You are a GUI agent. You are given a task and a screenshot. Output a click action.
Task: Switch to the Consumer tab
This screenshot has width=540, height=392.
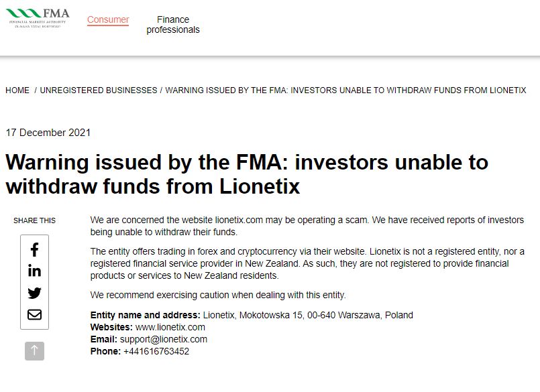coord(108,19)
